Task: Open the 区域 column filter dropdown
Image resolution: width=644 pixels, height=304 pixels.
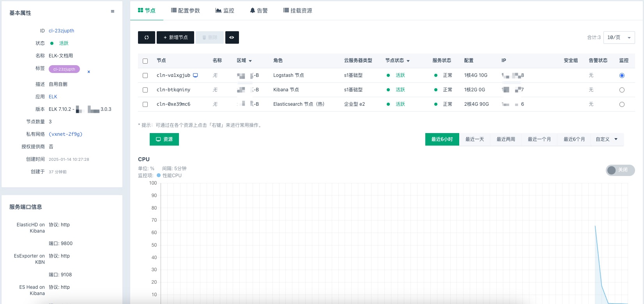Action: coord(250,61)
